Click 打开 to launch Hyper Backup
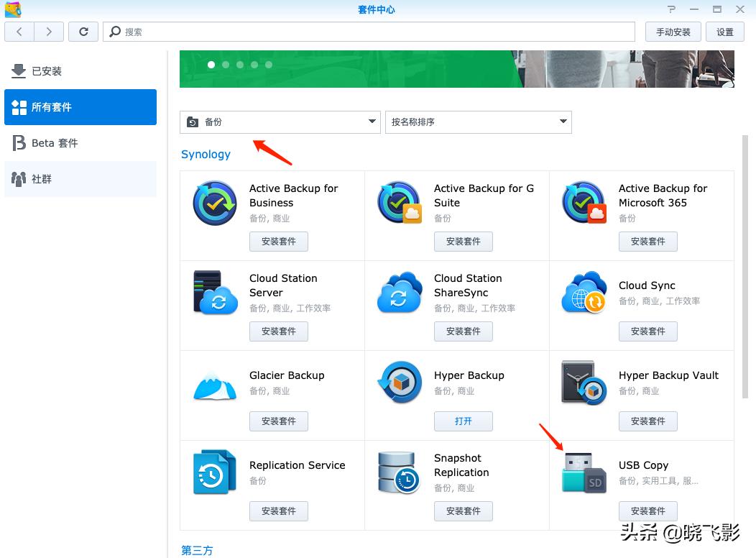The image size is (756, 558). [463, 421]
